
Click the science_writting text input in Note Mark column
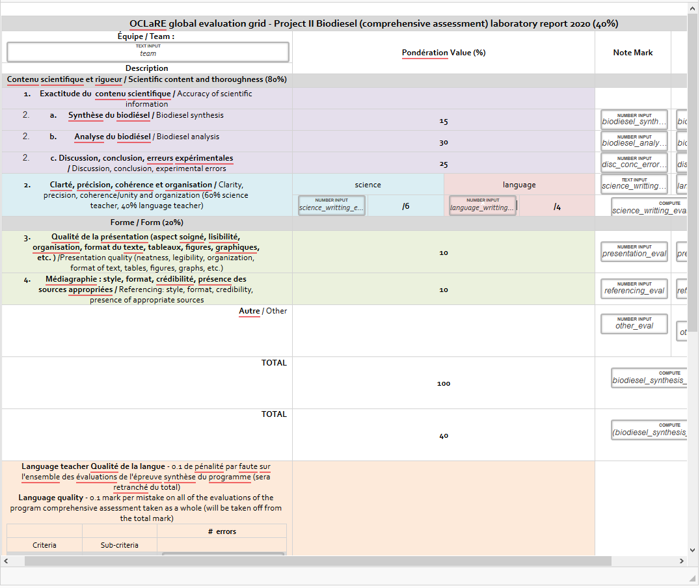pyautogui.click(x=634, y=184)
